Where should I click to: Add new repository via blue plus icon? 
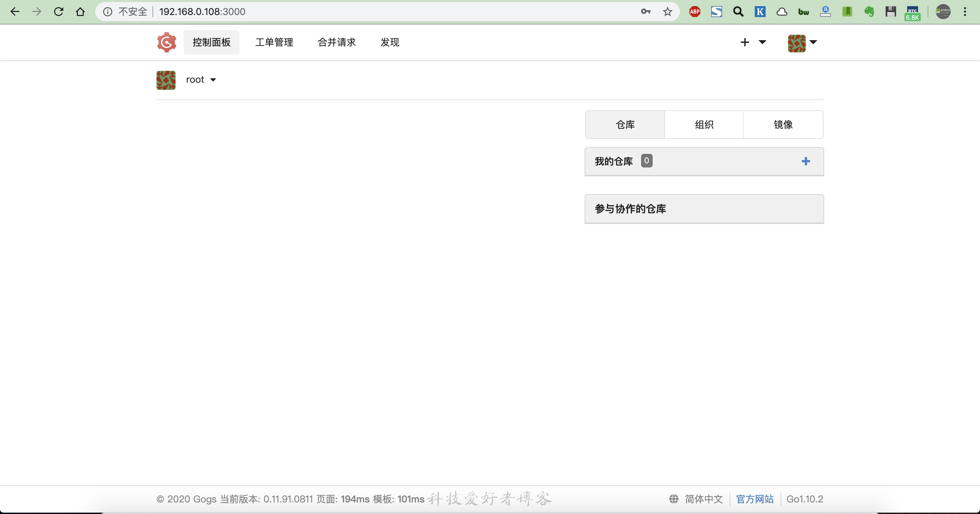point(805,161)
